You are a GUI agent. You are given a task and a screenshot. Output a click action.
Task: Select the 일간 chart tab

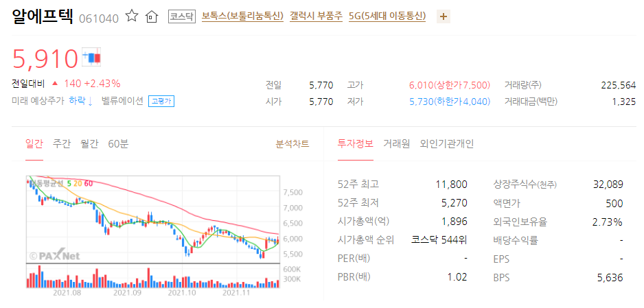[34, 144]
